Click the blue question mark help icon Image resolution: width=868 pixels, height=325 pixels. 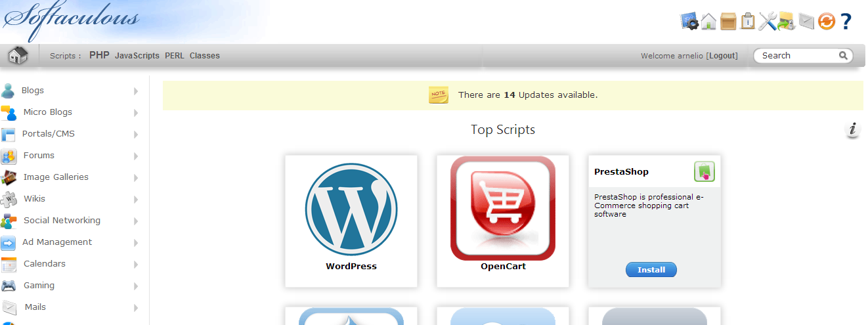coord(846,21)
